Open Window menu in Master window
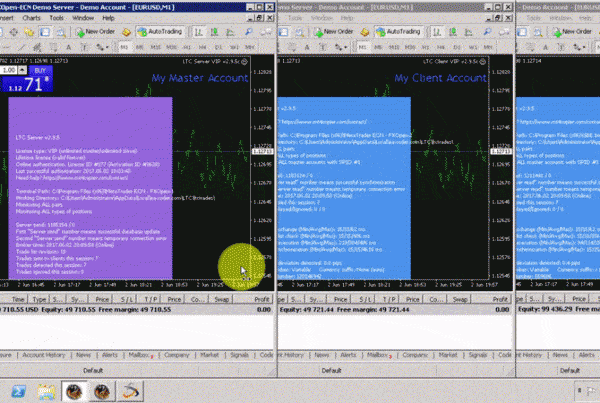Viewport: 600px width, 403px height. point(83,18)
